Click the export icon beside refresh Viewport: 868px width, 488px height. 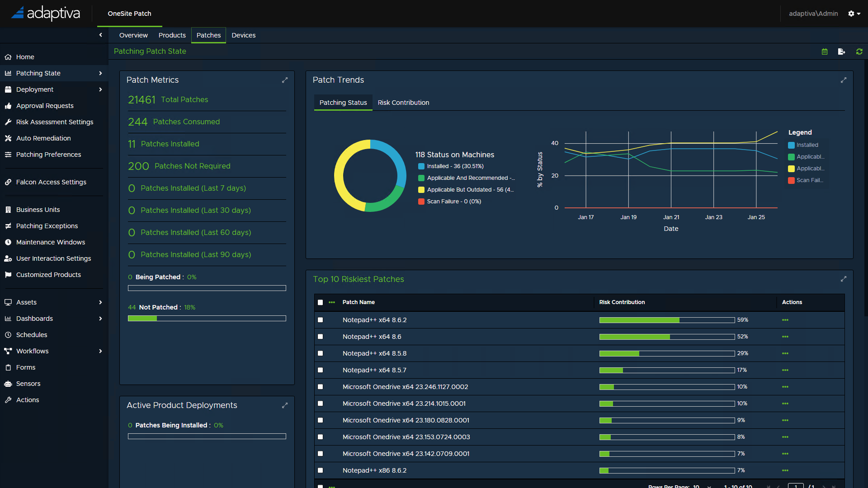841,52
